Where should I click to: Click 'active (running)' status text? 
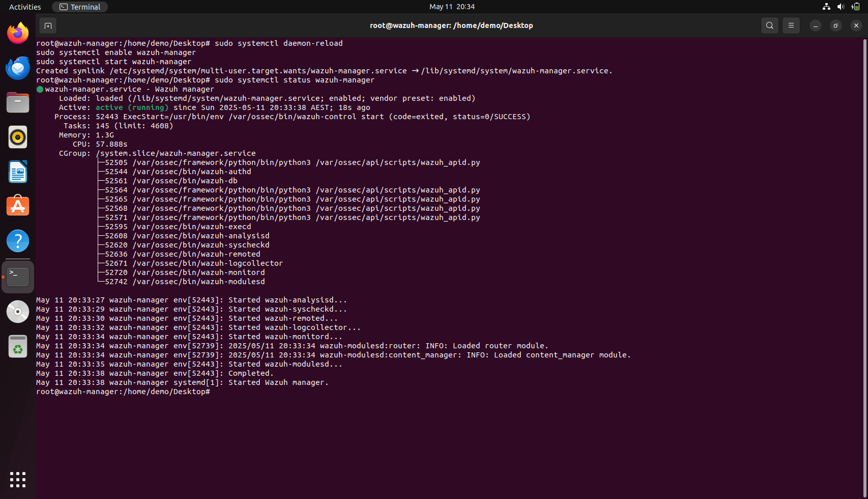[x=132, y=107]
